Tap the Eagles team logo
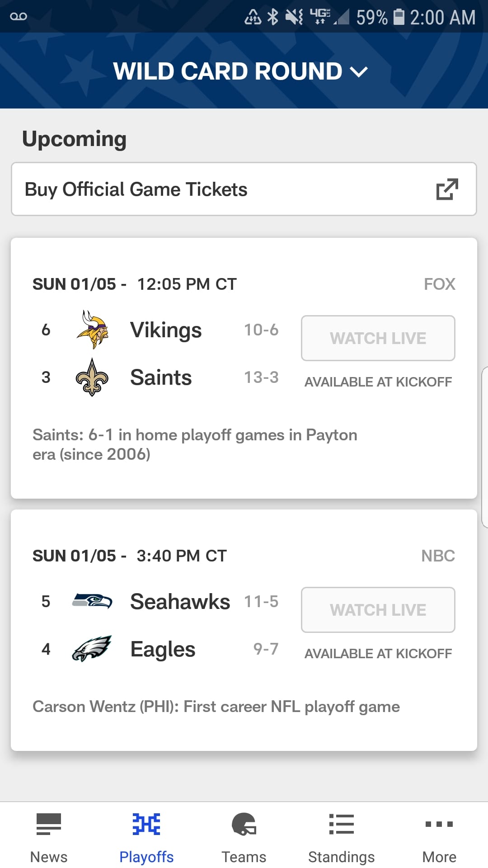The width and height of the screenshot is (488, 868). 92,649
